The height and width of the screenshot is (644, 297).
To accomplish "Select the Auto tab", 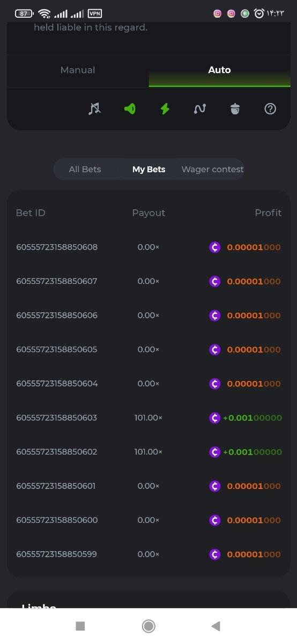I will click(x=219, y=70).
